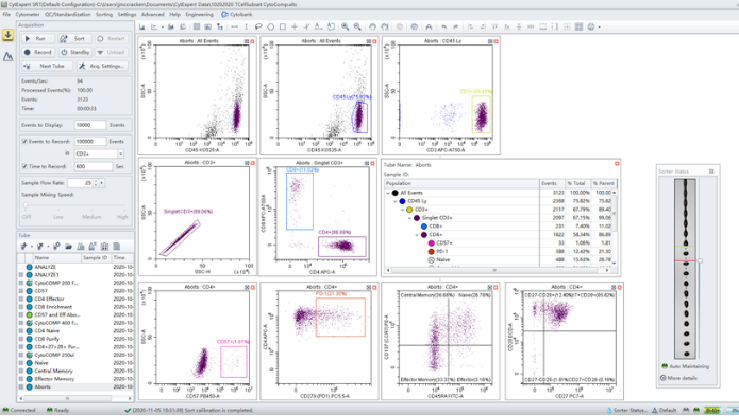Screen dimensions: 739x416
Task: Open the QC/Standardization menu
Action: click(67, 15)
